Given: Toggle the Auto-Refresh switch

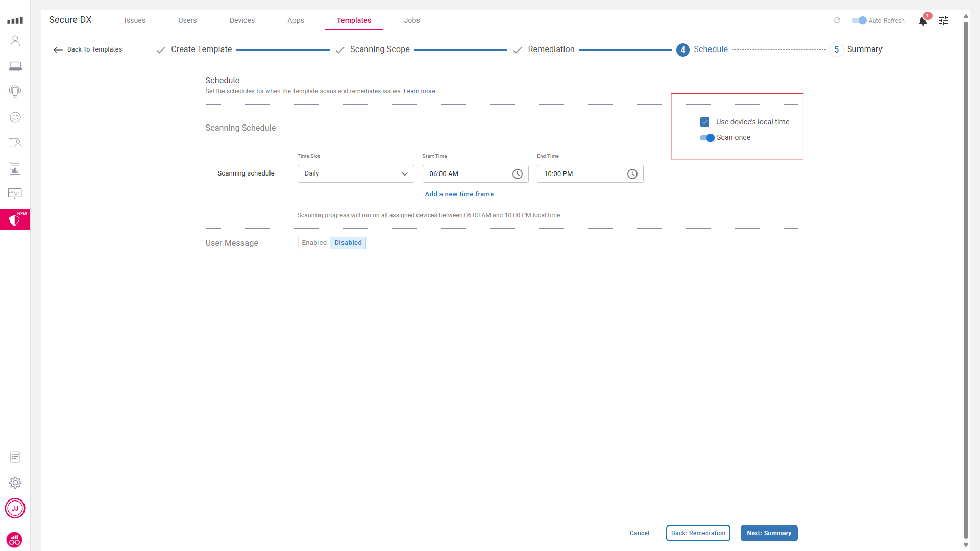Looking at the screenshot, I should (x=859, y=20).
